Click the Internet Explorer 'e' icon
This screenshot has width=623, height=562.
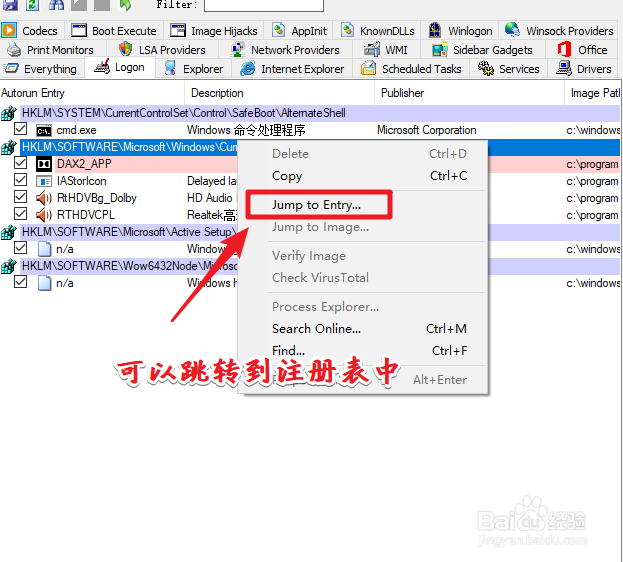(248, 68)
